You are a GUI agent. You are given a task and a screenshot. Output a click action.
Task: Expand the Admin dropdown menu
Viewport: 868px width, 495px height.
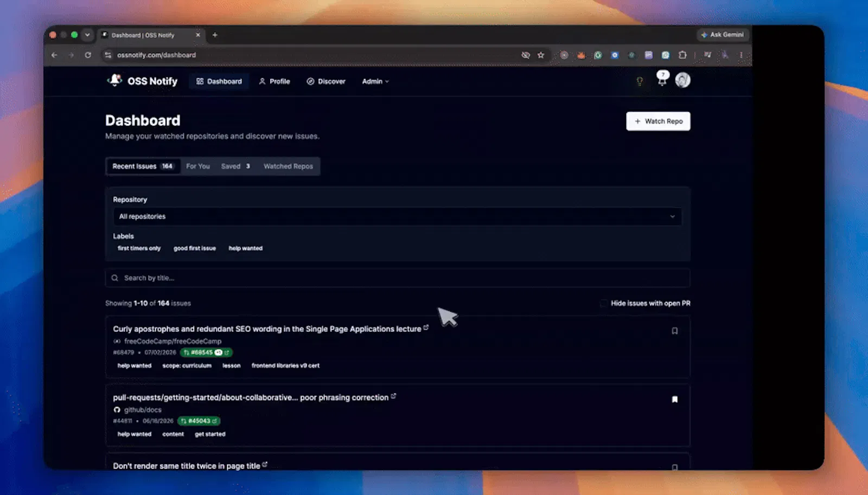click(x=375, y=81)
